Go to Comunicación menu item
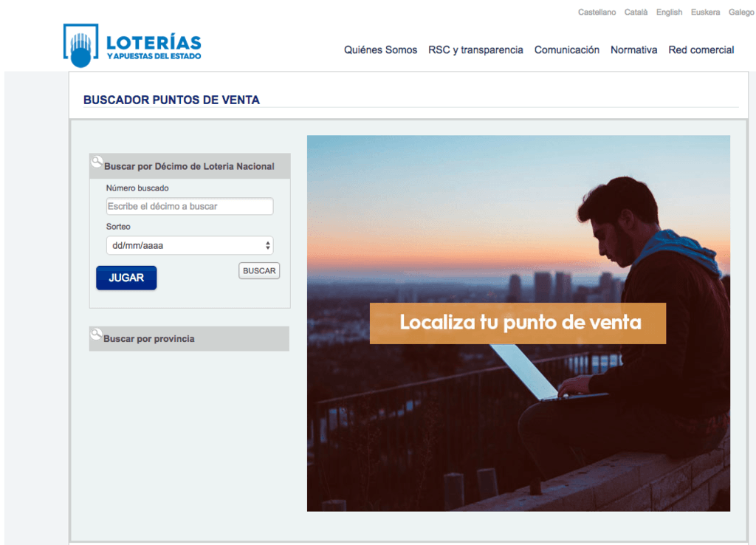This screenshot has height=545, width=756. (566, 49)
